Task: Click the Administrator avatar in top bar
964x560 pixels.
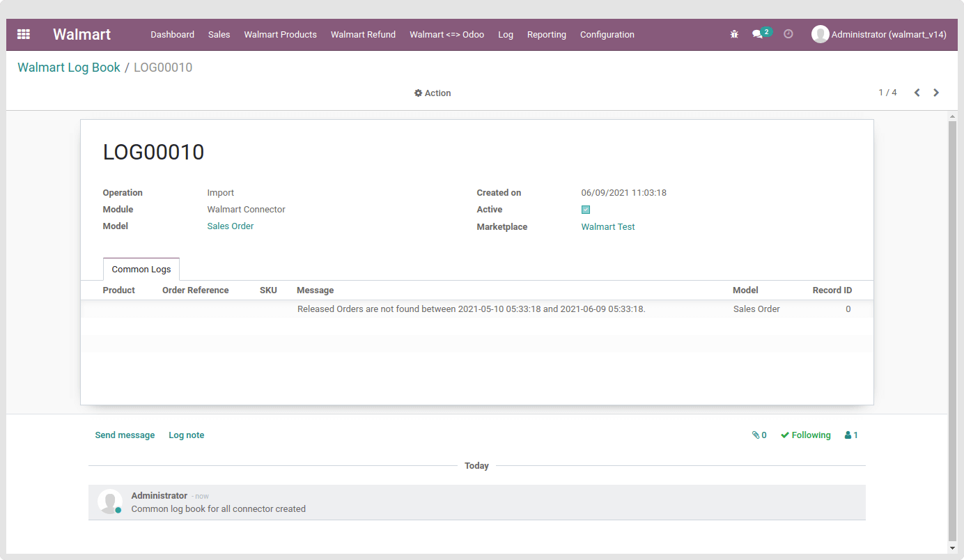Action: [x=820, y=34]
